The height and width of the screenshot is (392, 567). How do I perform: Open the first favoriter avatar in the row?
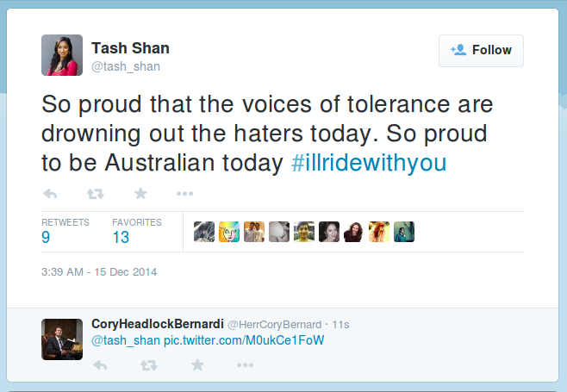click(x=203, y=232)
